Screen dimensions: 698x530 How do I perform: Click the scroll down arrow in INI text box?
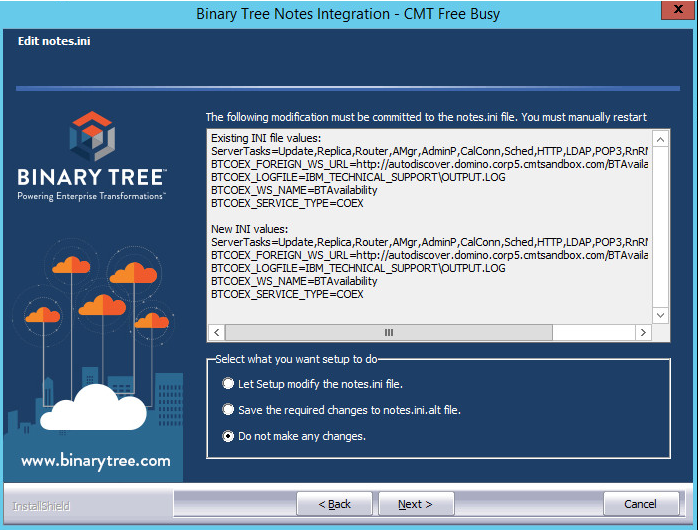point(661,316)
